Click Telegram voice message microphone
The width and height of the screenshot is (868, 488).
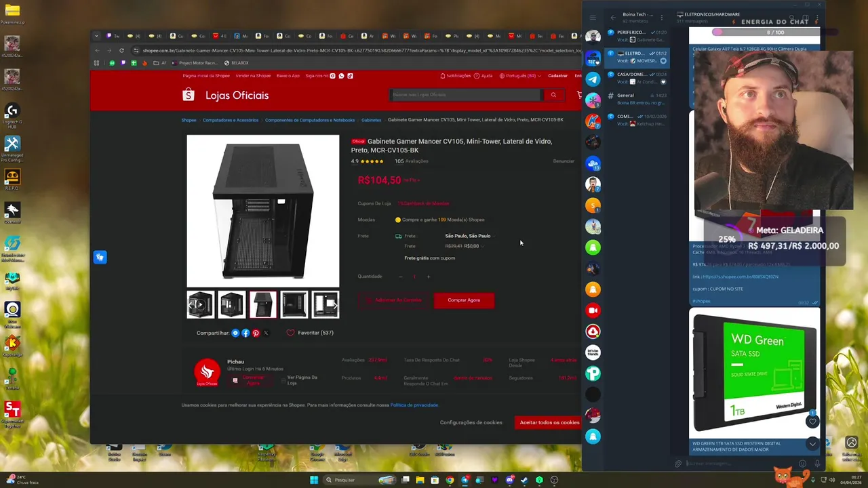(x=817, y=464)
